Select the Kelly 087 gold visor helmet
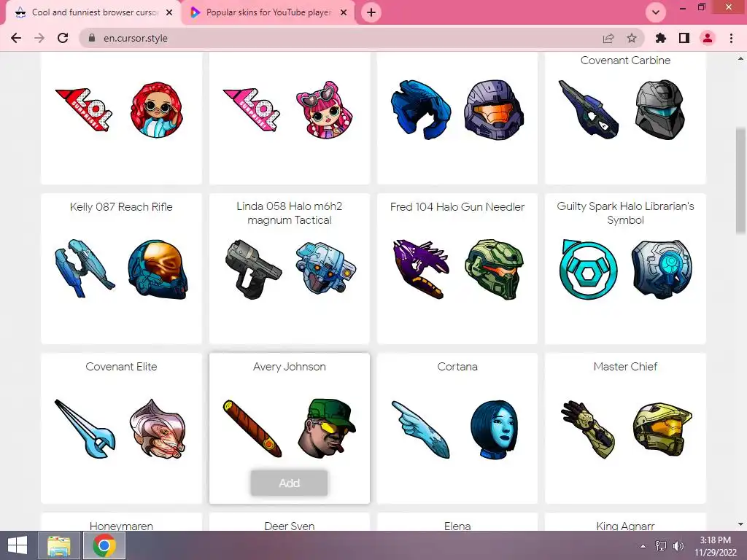Screen dimensions: 747x560 [x=158, y=269]
